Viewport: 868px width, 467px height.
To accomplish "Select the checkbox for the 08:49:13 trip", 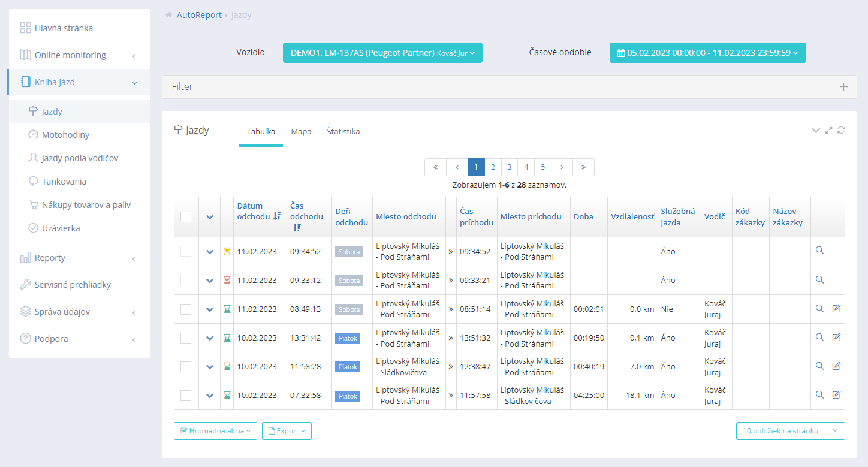I will 186,309.
